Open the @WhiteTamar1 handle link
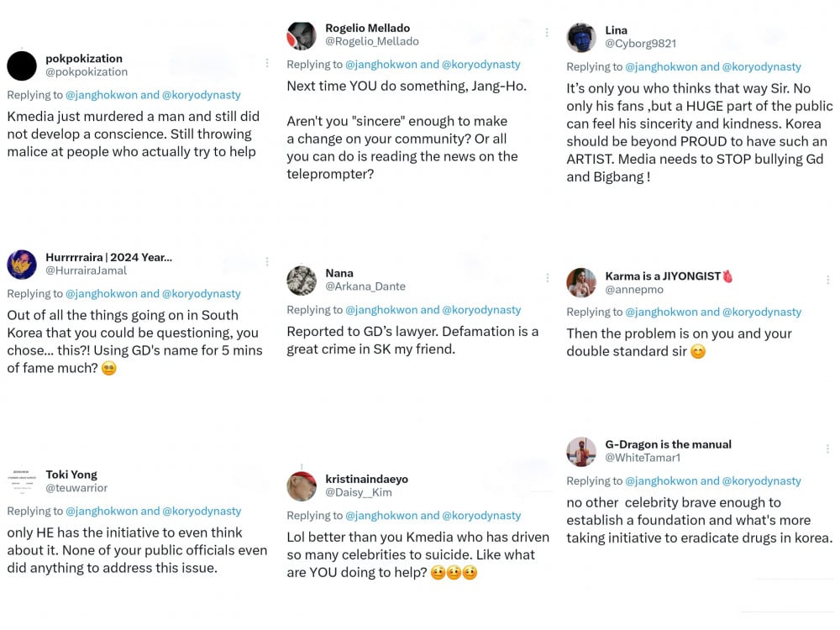 point(643,458)
